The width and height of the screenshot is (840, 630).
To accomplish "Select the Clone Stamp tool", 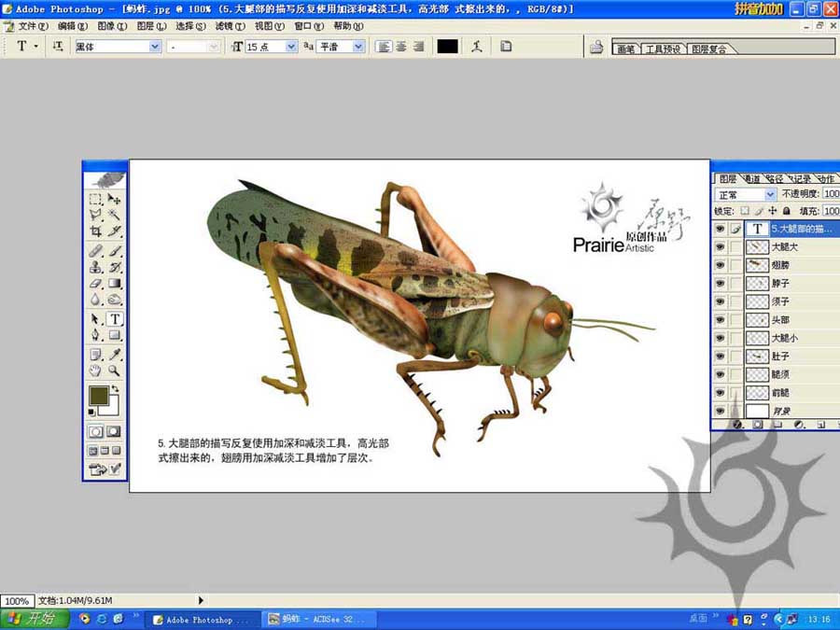I will click(x=95, y=267).
